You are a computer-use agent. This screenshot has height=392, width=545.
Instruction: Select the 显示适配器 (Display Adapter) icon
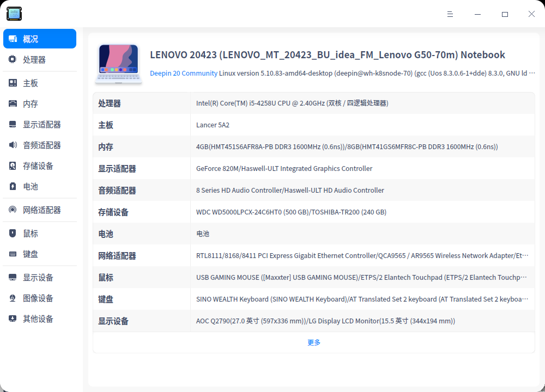tap(12, 124)
